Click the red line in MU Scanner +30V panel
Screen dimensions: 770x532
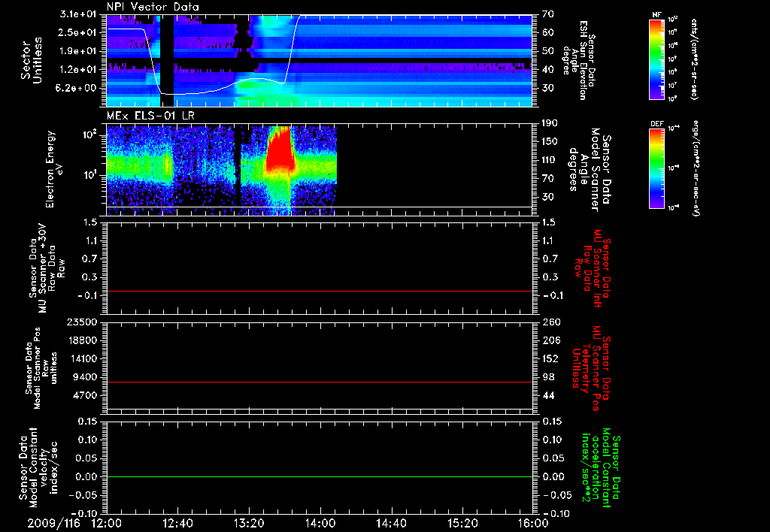[x=320, y=291]
